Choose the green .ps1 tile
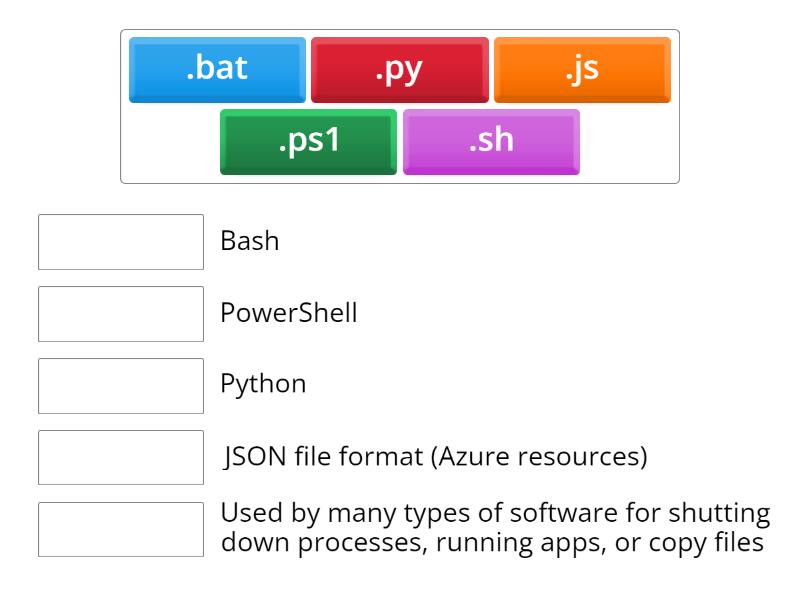The width and height of the screenshot is (800, 600). click(x=308, y=141)
